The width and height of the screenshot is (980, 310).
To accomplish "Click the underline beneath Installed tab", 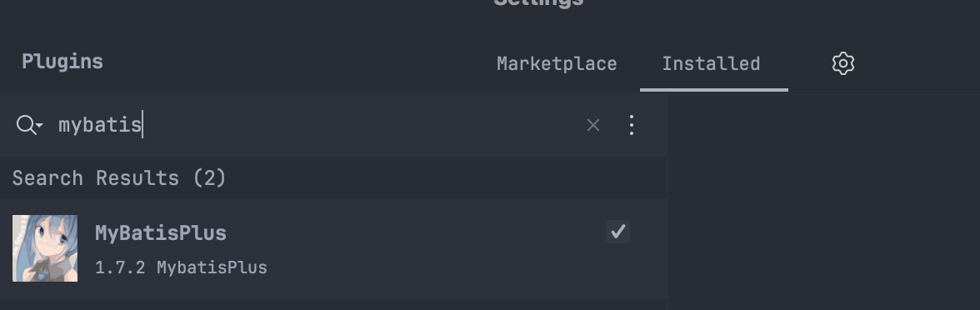I will 713,90.
